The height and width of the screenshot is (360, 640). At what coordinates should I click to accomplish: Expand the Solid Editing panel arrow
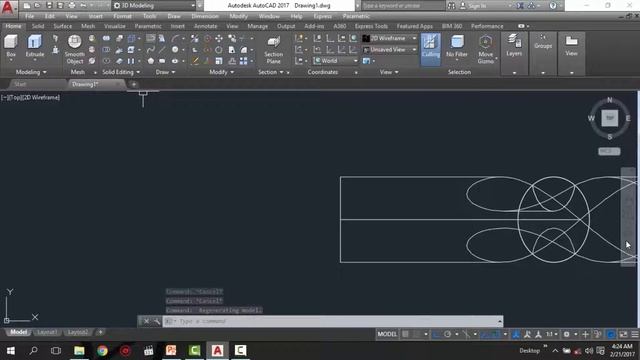point(138,72)
